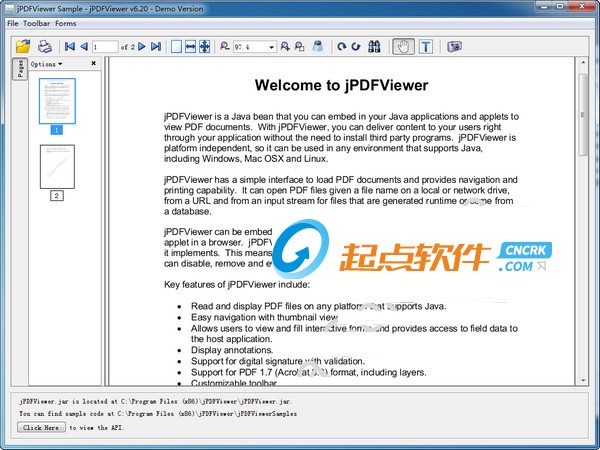Click the loupe magnifier tool icon
The height and width of the screenshot is (450, 600).
(x=318, y=47)
